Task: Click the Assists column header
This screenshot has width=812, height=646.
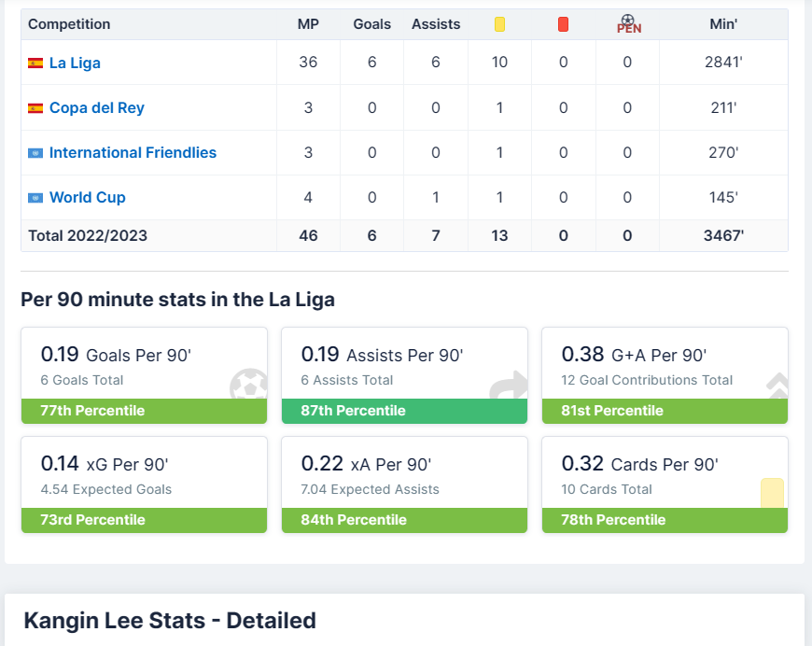Action: click(x=436, y=24)
